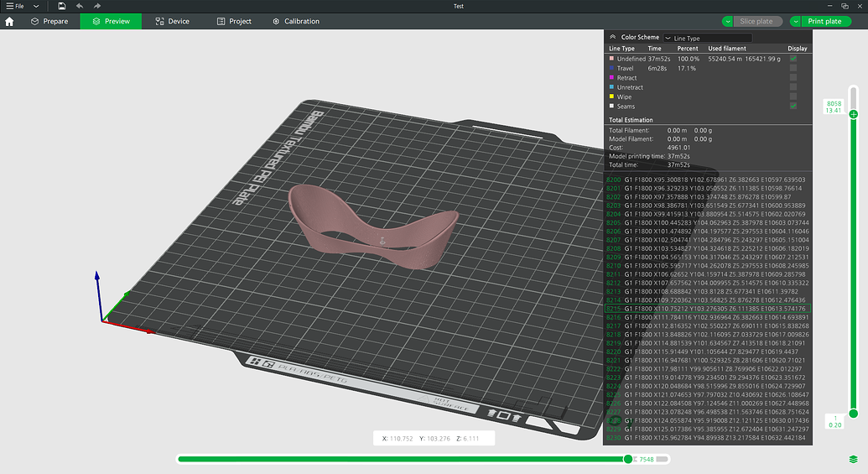Click the Undefined color swatch
Screen dimensions: 868x474
(611, 58)
